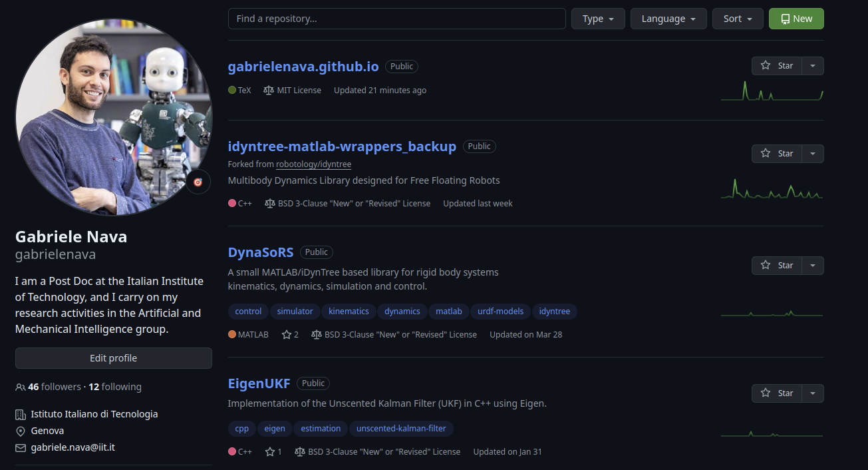This screenshot has height=470, width=868.
Task: Click the Edit profile button
Action: click(x=113, y=357)
